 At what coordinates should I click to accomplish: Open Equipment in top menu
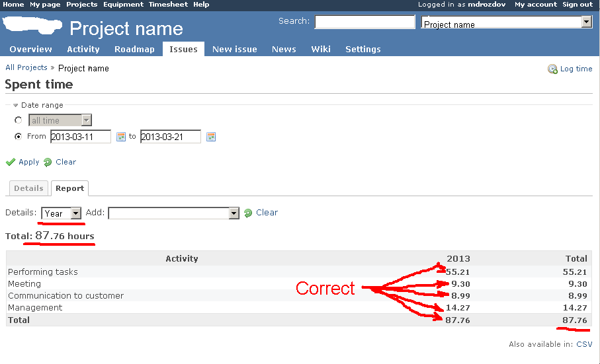click(123, 5)
